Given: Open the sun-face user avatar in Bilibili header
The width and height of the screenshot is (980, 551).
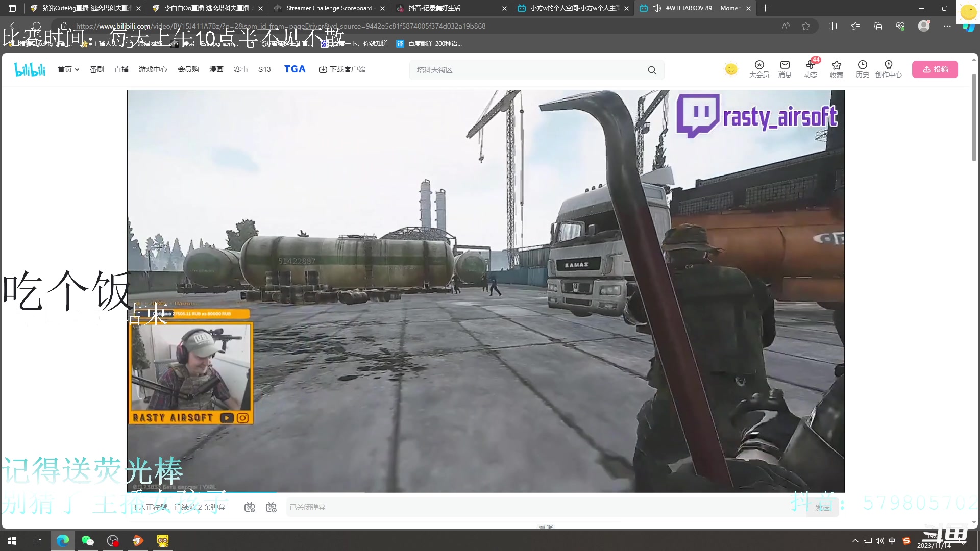Looking at the screenshot, I should [731, 69].
